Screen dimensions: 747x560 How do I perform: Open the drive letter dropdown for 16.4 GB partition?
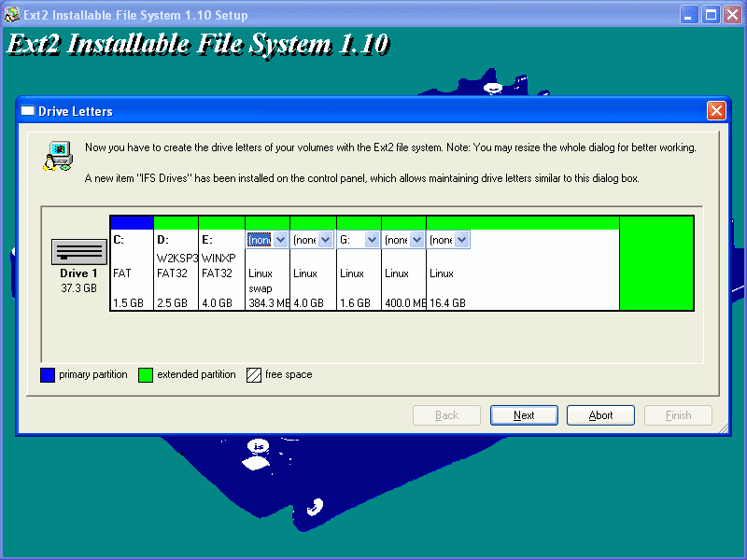(x=459, y=239)
